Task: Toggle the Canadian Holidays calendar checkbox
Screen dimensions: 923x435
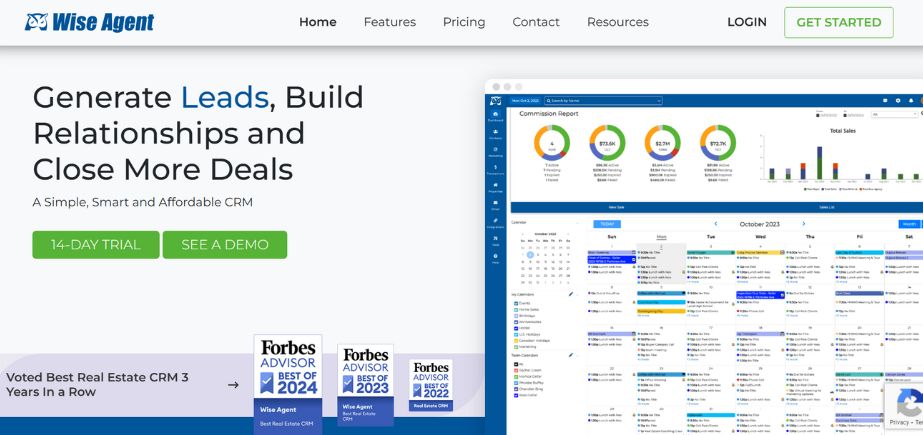Action: (x=516, y=341)
